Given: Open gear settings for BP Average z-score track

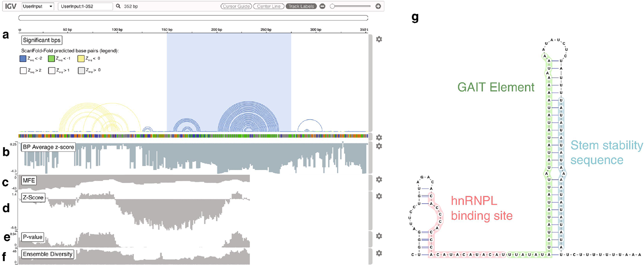Looking at the screenshot, I should pos(379,146).
